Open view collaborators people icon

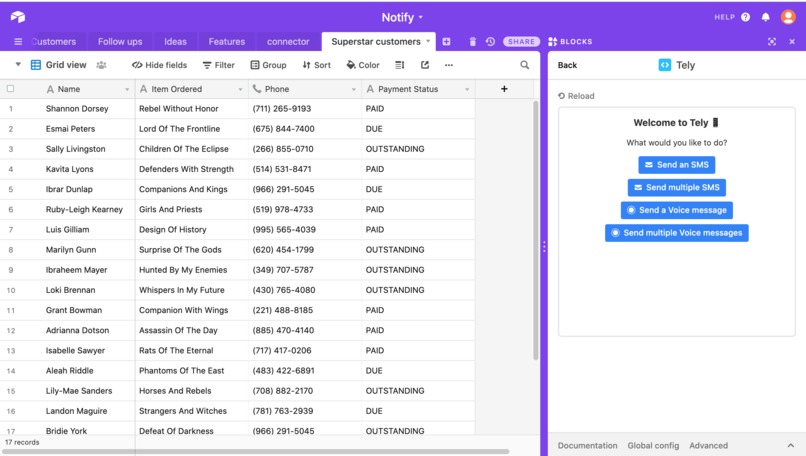101,65
